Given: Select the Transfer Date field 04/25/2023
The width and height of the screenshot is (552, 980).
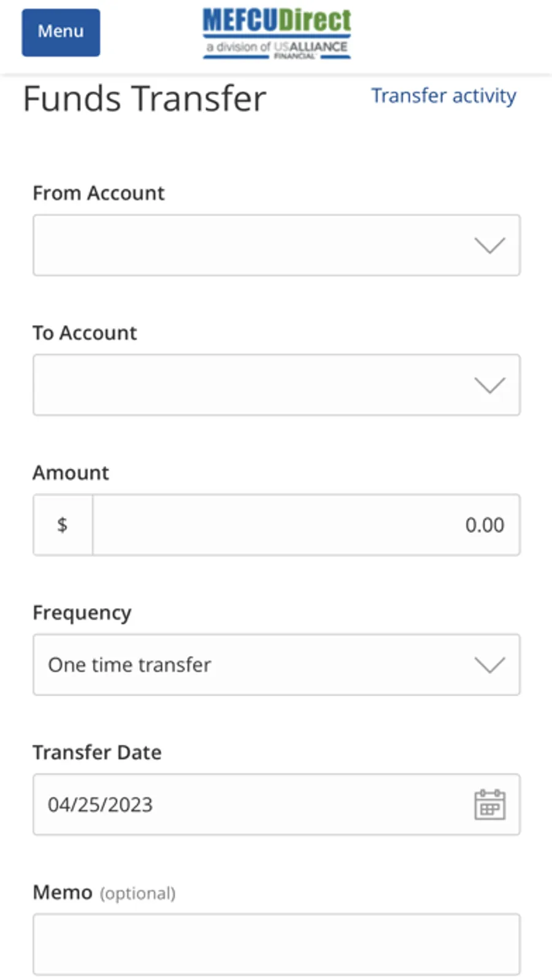Looking at the screenshot, I should [x=277, y=805].
